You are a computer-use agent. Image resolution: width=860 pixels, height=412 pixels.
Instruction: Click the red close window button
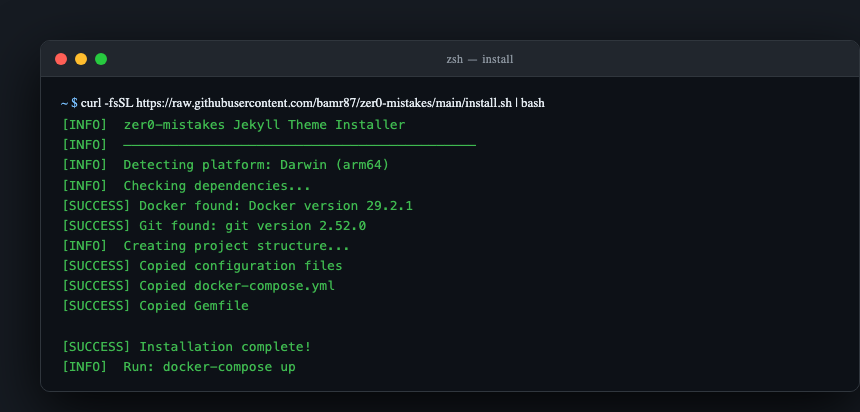coord(61,59)
